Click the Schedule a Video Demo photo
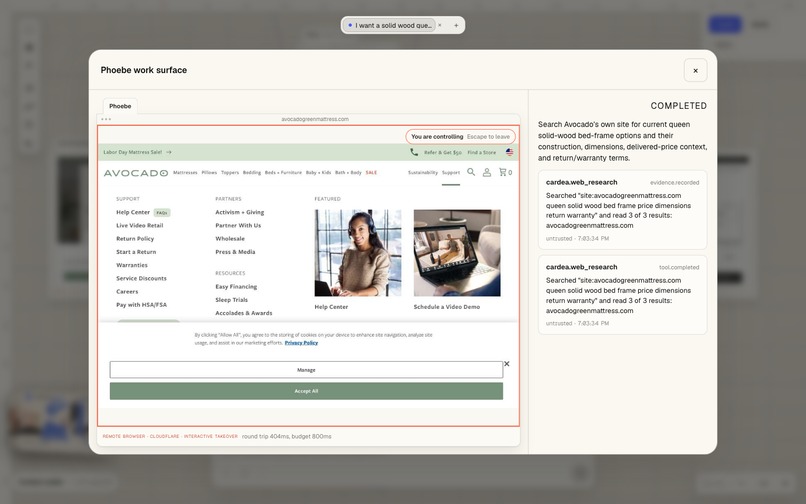Image resolution: width=806 pixels, height=504 pixels. coord(457,253)
